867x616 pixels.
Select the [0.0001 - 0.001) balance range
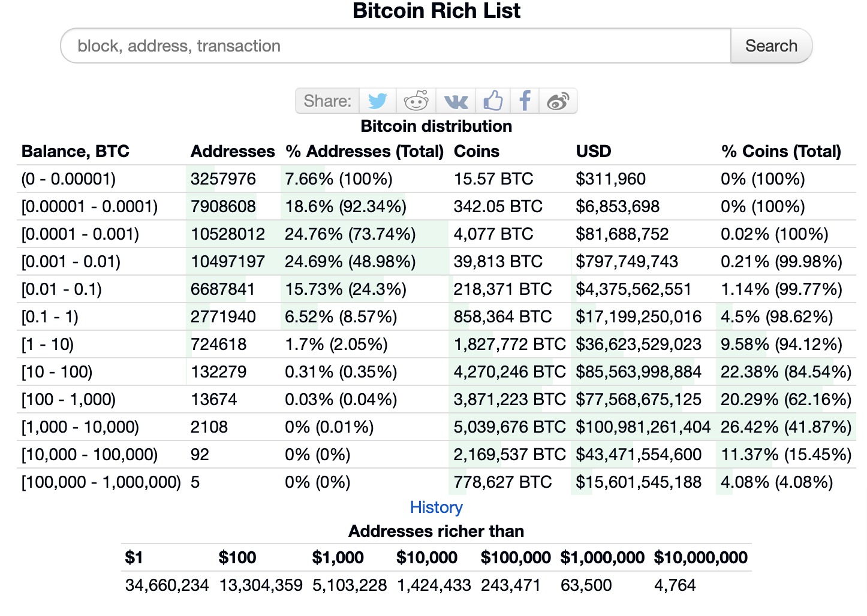pos(80,234)
